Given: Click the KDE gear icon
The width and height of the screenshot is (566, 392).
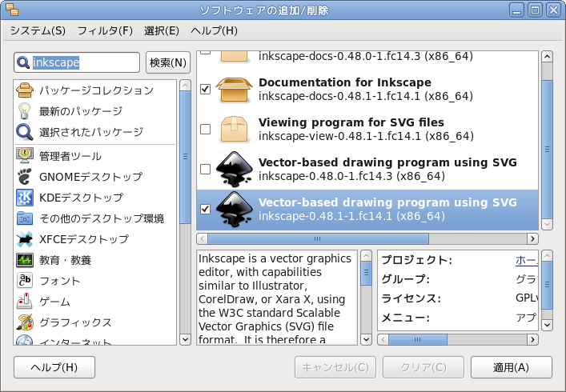Looking at the screenshot, I should (x=25, y=198).
